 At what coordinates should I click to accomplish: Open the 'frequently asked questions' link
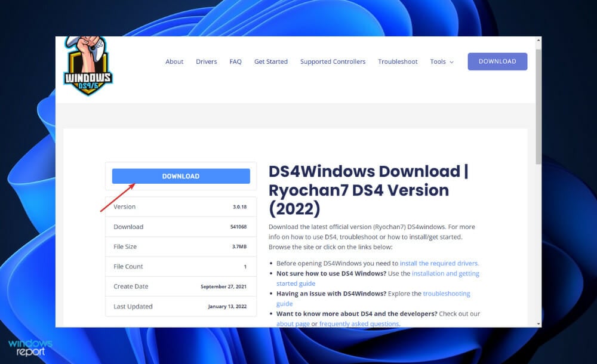(x=359, y=324)
